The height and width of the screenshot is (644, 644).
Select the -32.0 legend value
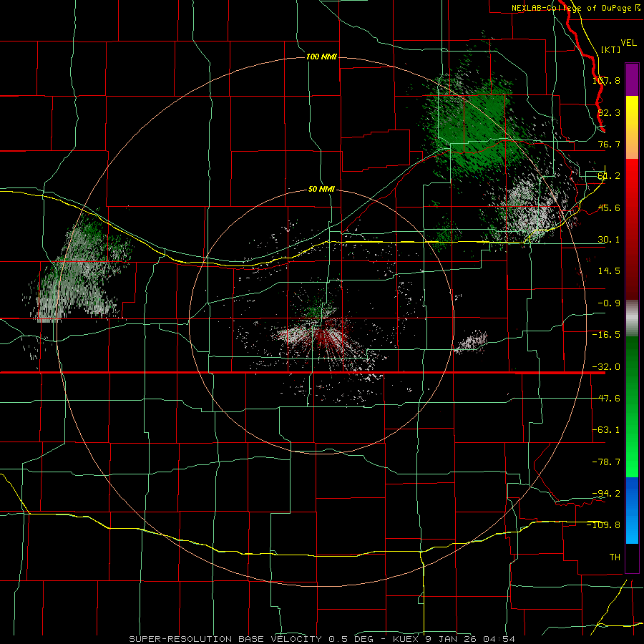tap(606, 367)
